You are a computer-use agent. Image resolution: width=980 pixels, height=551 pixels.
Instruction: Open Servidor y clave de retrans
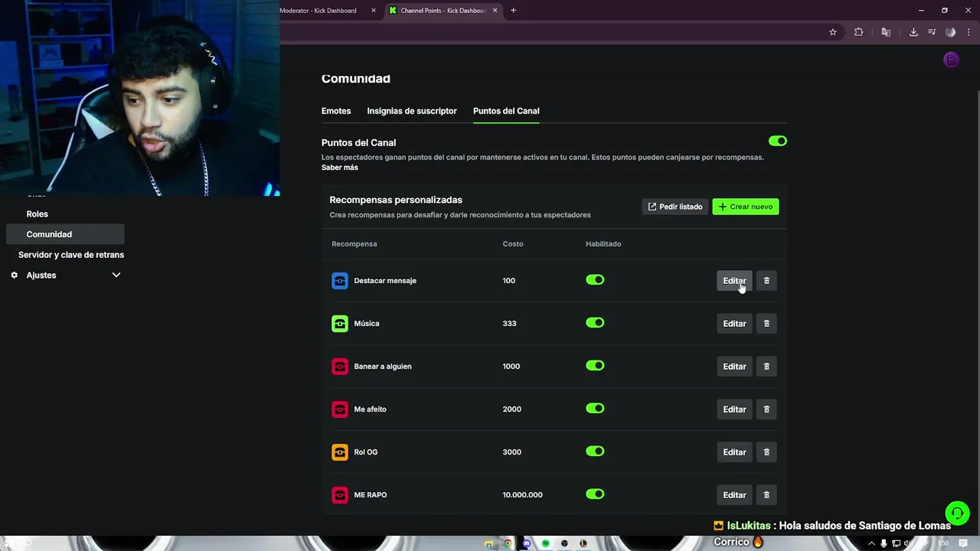[x=71, y=255]
